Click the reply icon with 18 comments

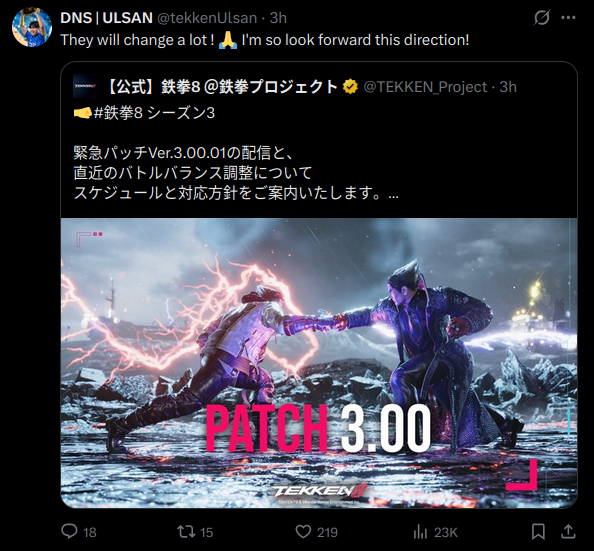coord(69,531)
